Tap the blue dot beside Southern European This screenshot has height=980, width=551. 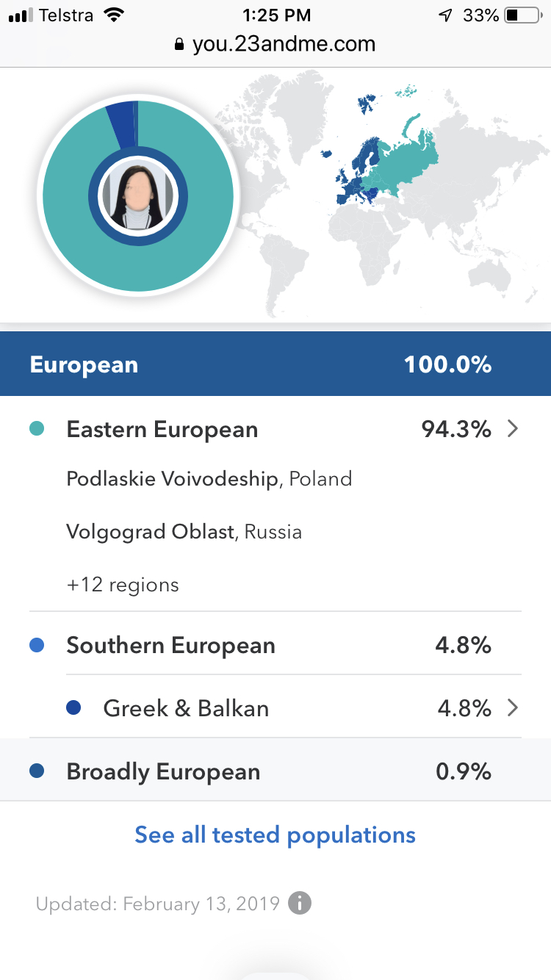tap(37, 646)
